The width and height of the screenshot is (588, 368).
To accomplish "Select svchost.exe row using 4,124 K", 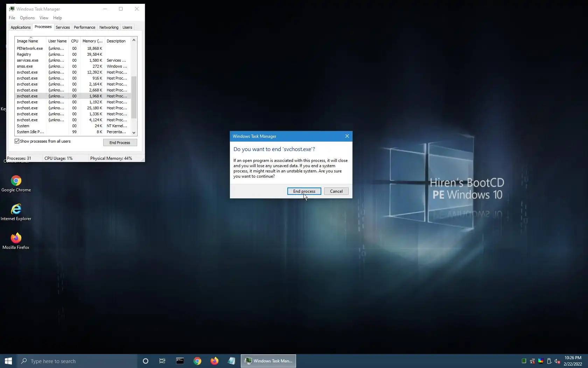I will 73,120.
